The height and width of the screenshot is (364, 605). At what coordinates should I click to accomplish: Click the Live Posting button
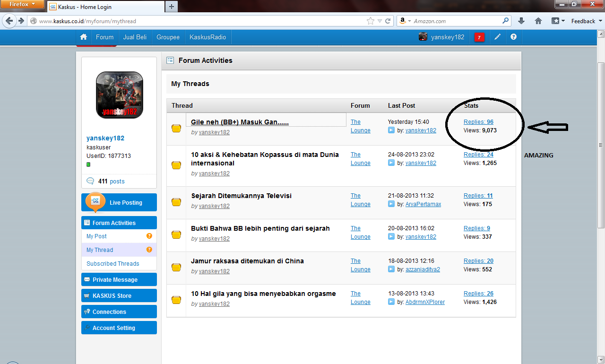pyautogui.click(x=119, y=202)
